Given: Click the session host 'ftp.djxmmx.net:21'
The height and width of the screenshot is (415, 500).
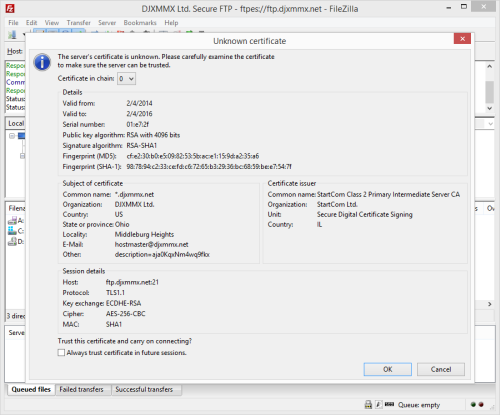Looking at the screenshot, I should tap(132, 282).
